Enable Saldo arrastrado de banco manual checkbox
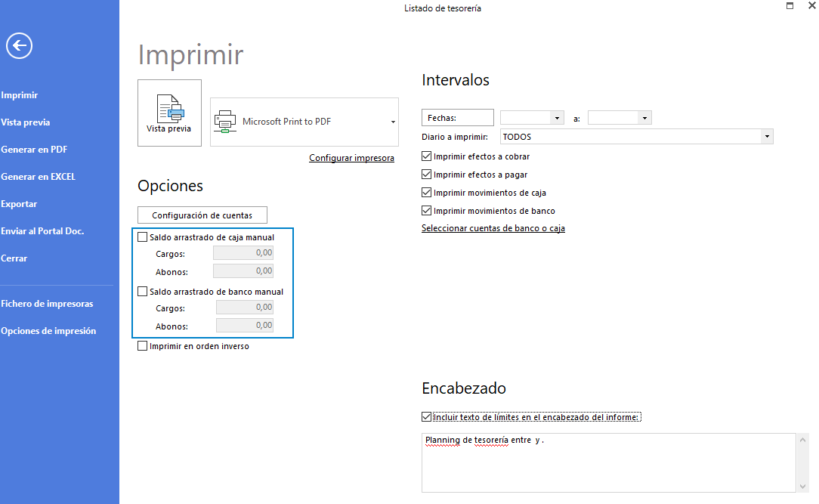The height and width of the screenshot is (504, 819). tap(143, 292)
